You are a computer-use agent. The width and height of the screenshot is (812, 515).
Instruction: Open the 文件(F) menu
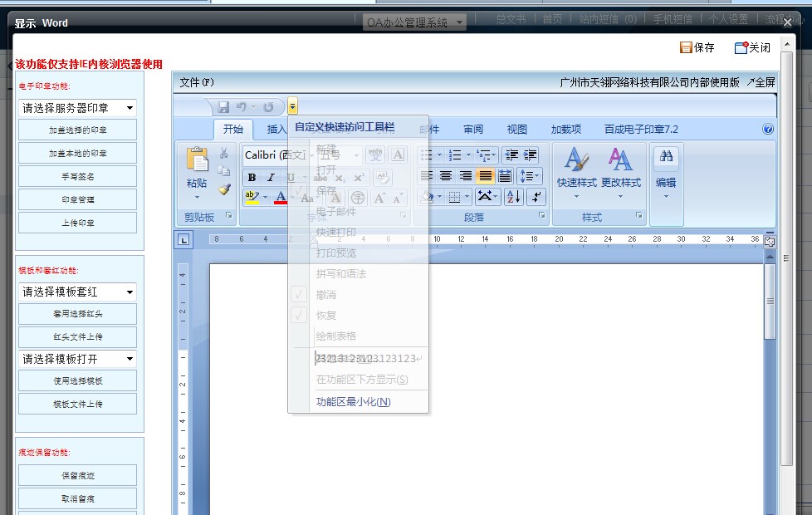[x=197, y=82]
